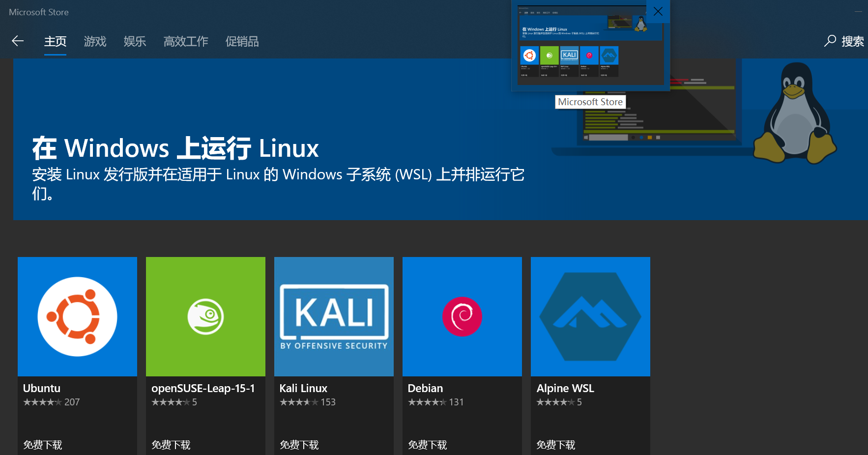Click the search magnifier icon

pyautogui.click(x=830, y=41)
